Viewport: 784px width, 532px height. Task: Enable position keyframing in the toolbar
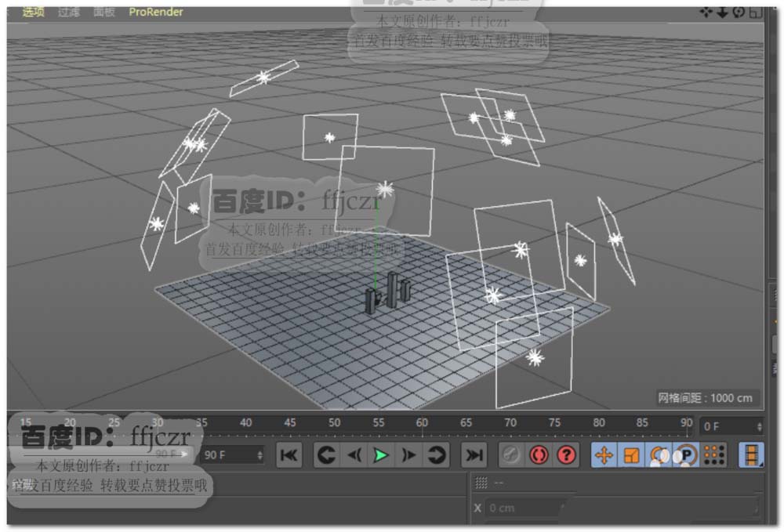[605, 455]
